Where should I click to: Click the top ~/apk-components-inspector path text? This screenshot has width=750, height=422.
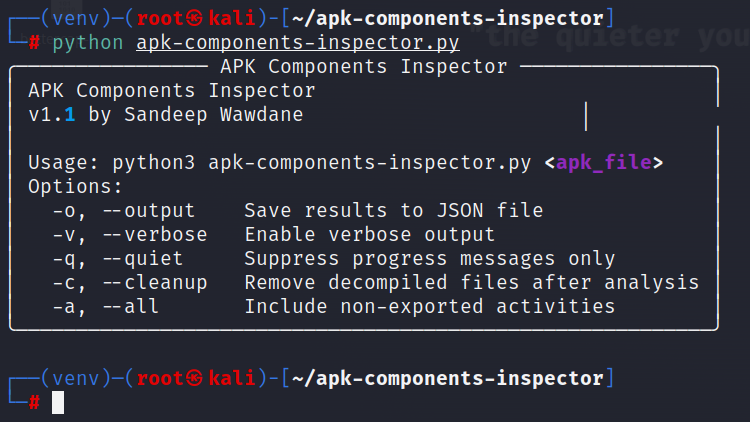click(x=447, y=19)
